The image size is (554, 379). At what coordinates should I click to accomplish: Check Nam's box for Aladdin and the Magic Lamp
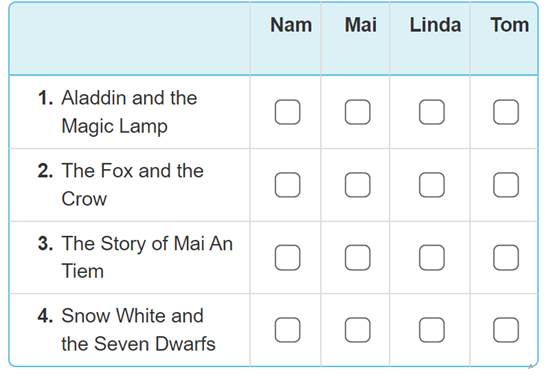[x=287, y=112]
